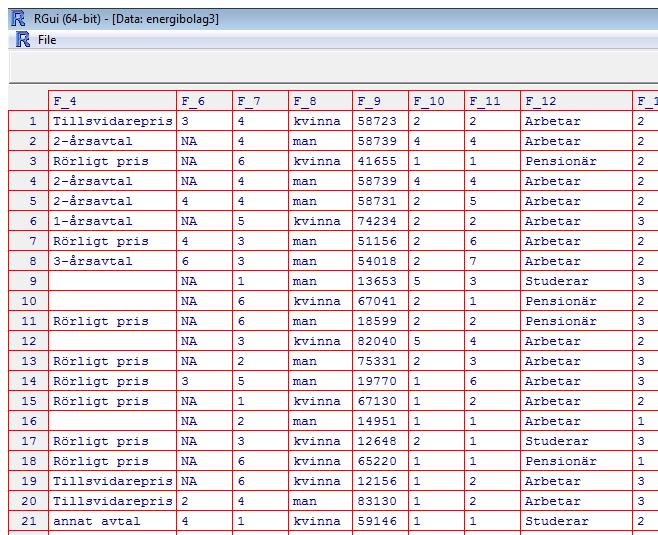Click row number 5 header
658x535 pixels.
tap(29, 201)
